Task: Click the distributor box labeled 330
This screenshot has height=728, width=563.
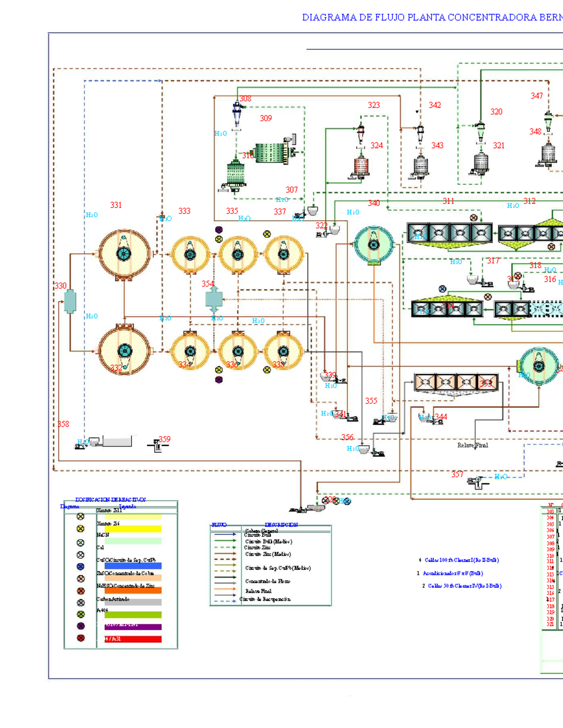Action: pyautogui.click(x=70, y=301)
